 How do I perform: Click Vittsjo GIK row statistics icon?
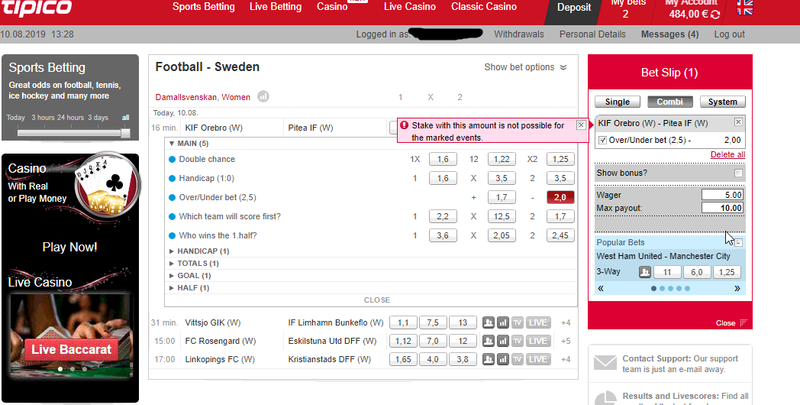503,323
